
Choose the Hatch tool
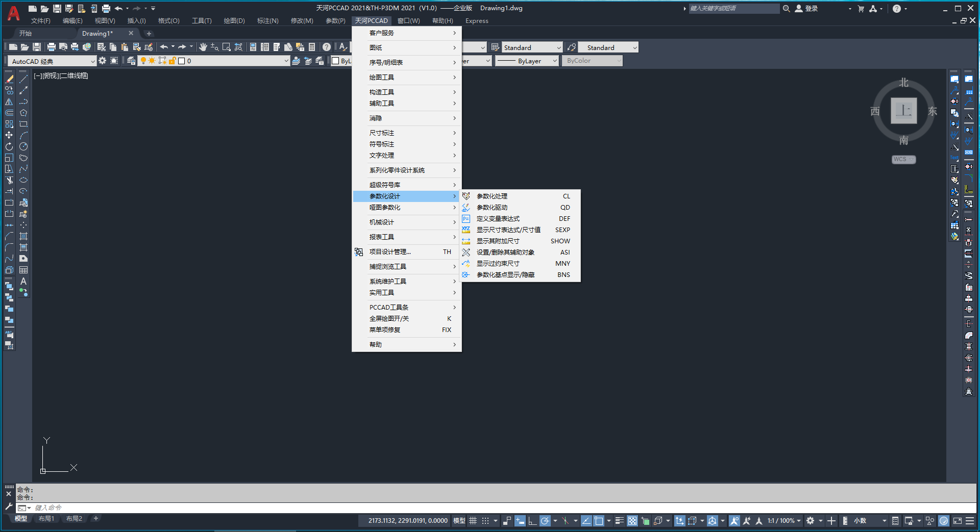[23, 236]
